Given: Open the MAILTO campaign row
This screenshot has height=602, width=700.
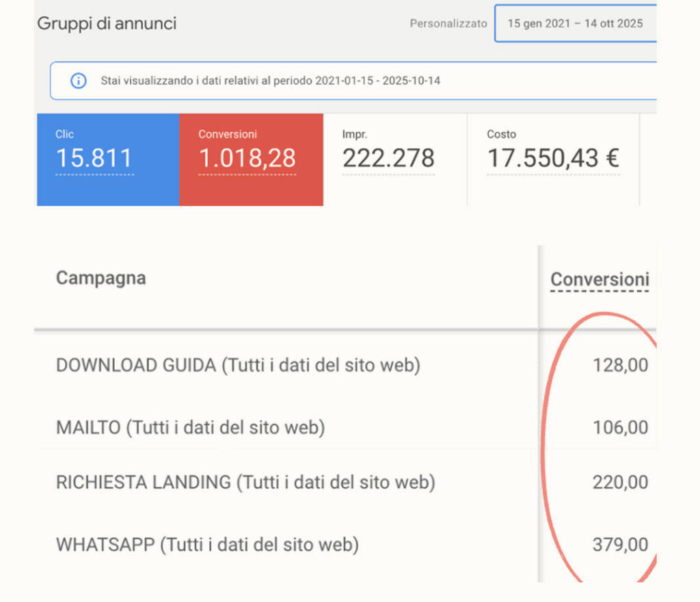Looking at the screenshot, I should point(190,428).
